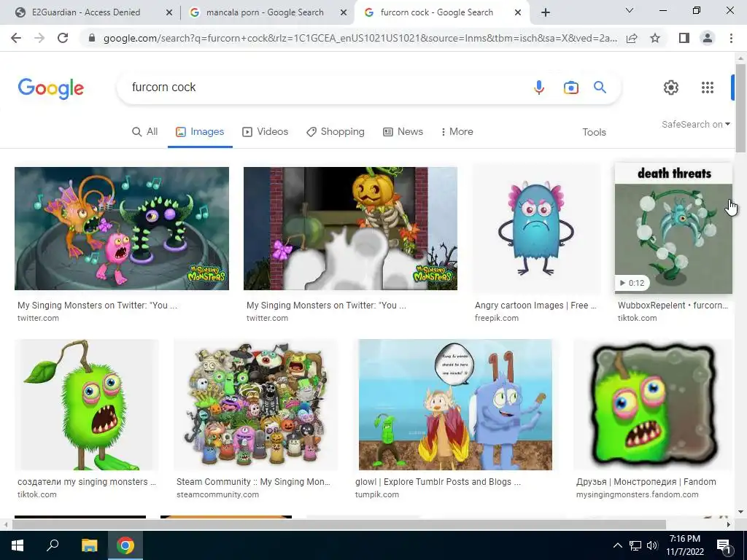The width and height of the screenshot is (747, 560).
Task: Open the taskbar clock and date
Action: point(684,545)
